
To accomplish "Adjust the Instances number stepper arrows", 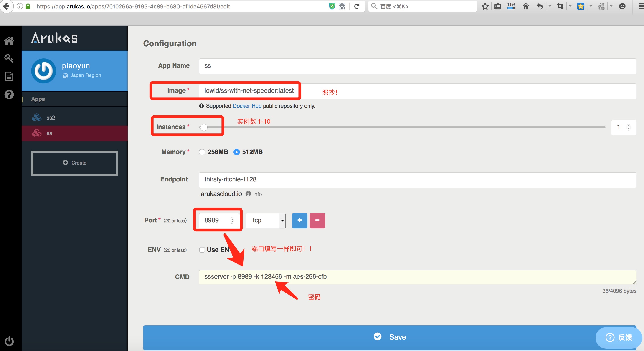I will pos(628,127).
